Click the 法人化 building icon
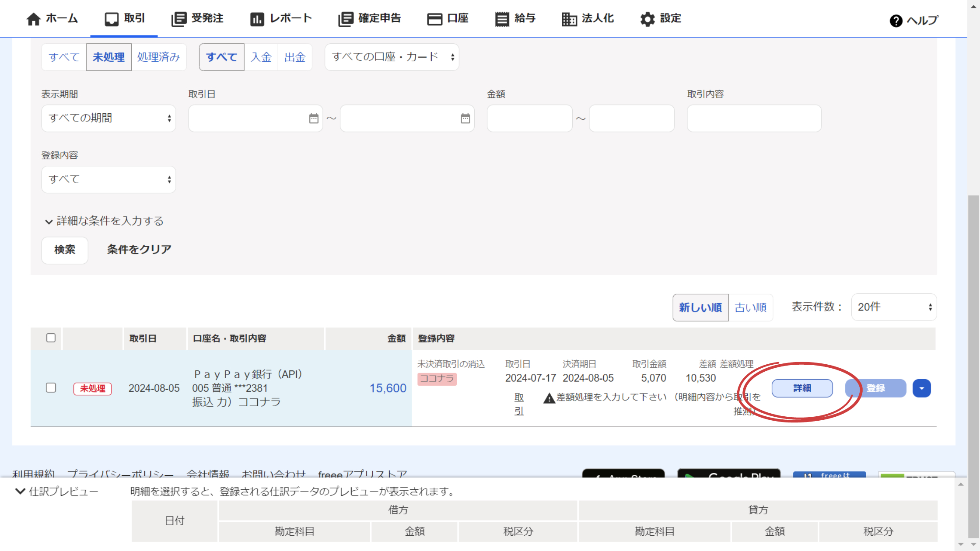The image size is (980, 551). [569, 19]
